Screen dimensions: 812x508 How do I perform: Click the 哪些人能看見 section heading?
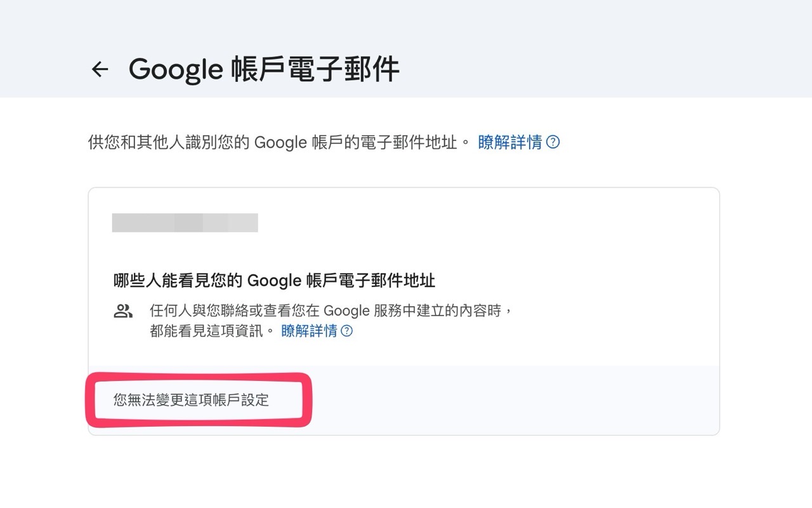pyautogui.click(x=274, y=280)
